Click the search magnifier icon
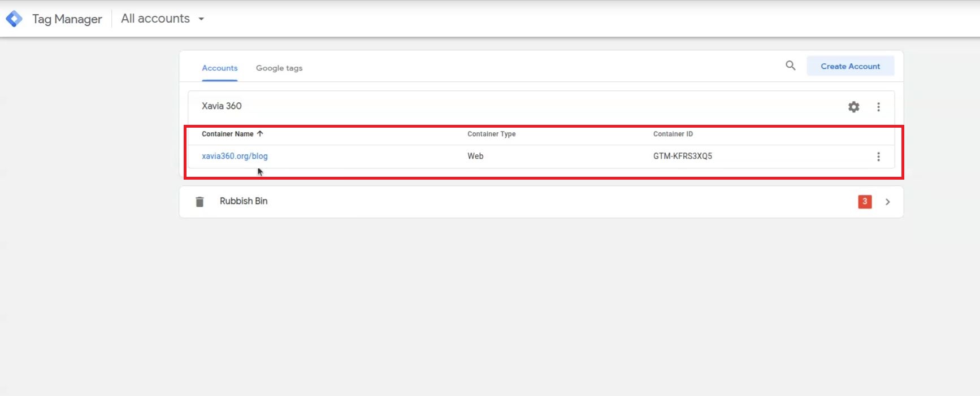The width and height of the screenshot is (980, 396). (x=791, y=66)
